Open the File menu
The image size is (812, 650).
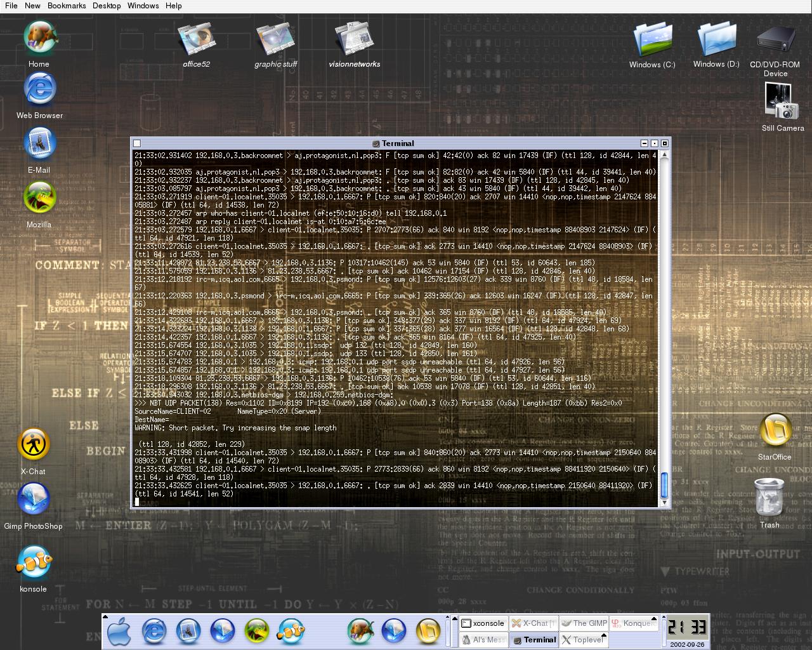11,6
